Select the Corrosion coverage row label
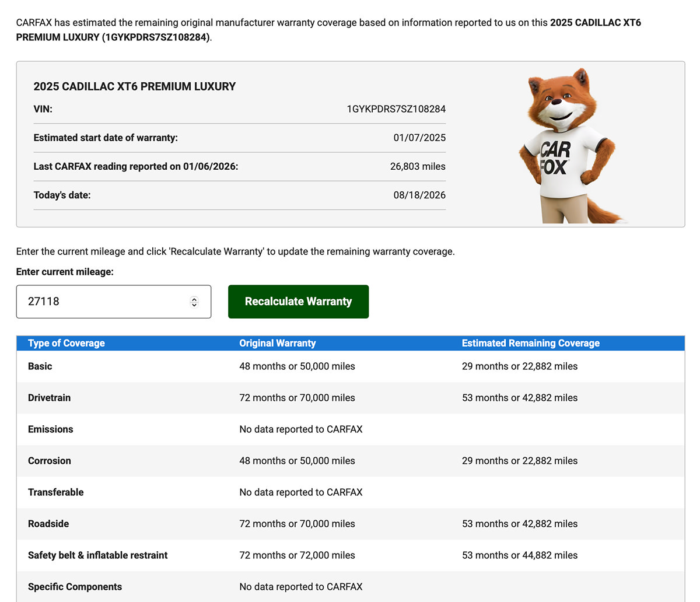Image resolution: width=700 pixels, height=602 pixels. [50, 461]
